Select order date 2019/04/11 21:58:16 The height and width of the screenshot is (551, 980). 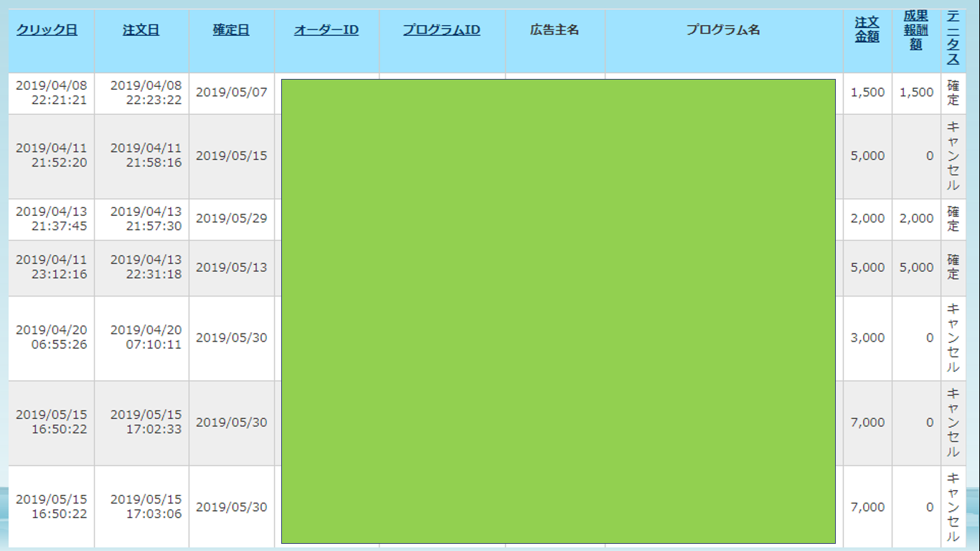[x=146, y=156]
